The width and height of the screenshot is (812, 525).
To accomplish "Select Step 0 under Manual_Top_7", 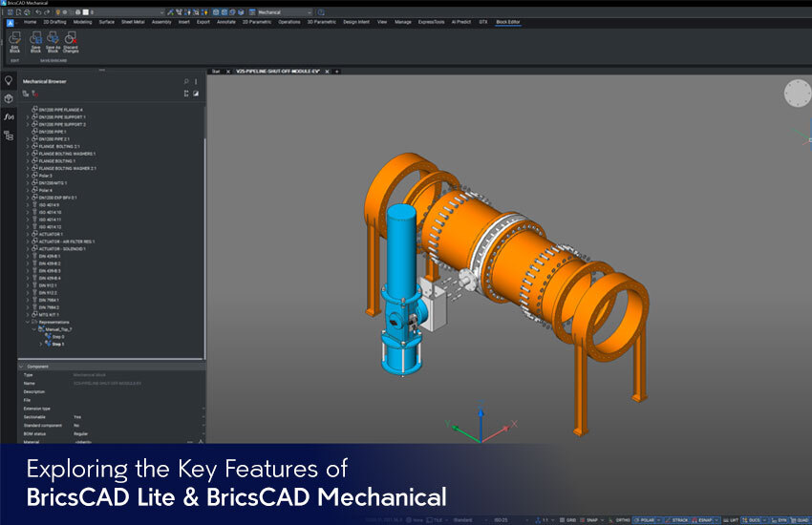I will coord(58,337).
